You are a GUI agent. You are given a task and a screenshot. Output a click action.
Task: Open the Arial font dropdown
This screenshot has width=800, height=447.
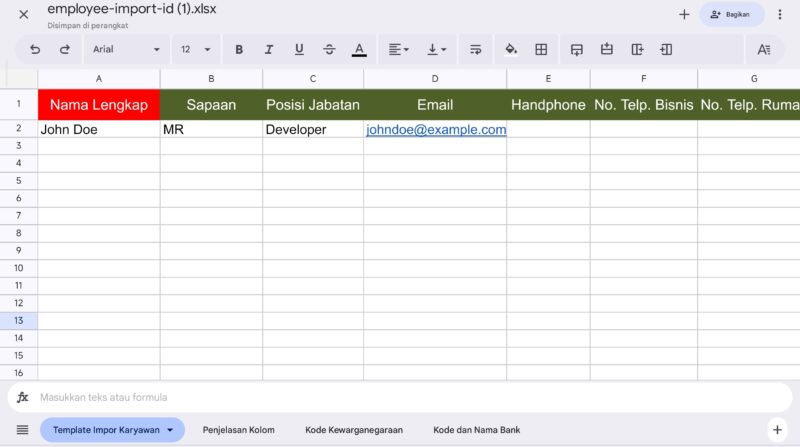pos(126,49)
